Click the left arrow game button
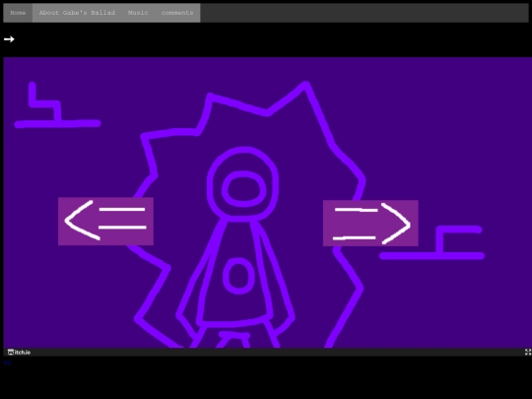 [105, 222]
